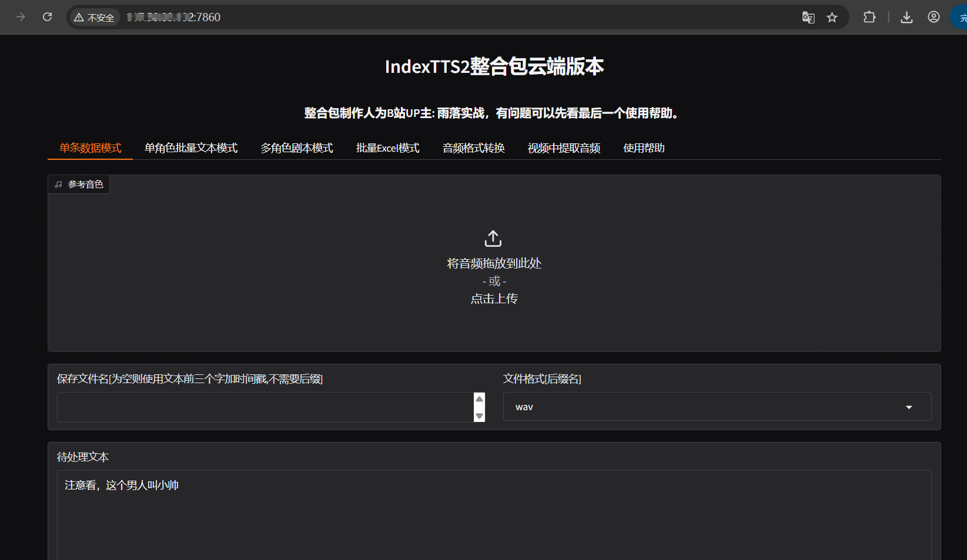Switch to the 单角色批量文本模式 tab
The image size is (967, 560).
tap(191, 148)
